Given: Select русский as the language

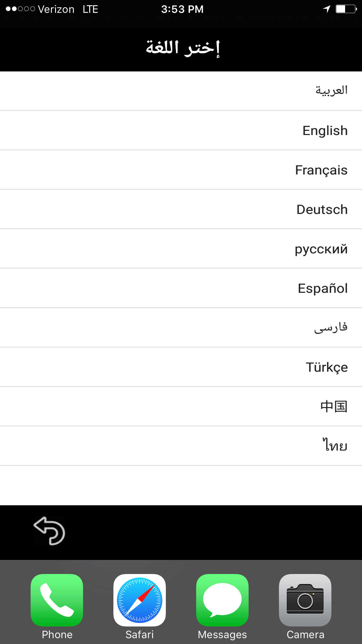Looking at the screenshot, I should [x=321, y=249].
